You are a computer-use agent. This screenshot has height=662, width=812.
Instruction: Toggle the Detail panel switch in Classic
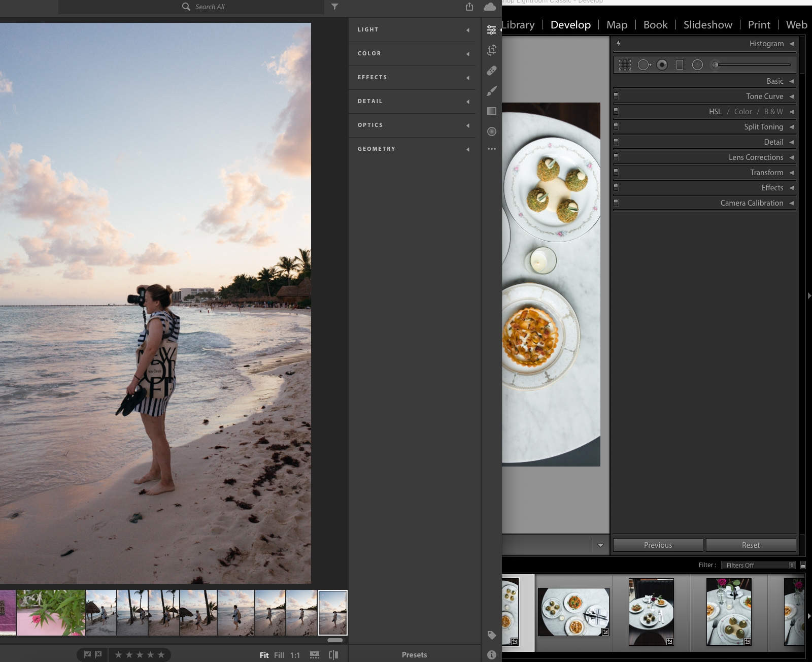click(616, 142)
